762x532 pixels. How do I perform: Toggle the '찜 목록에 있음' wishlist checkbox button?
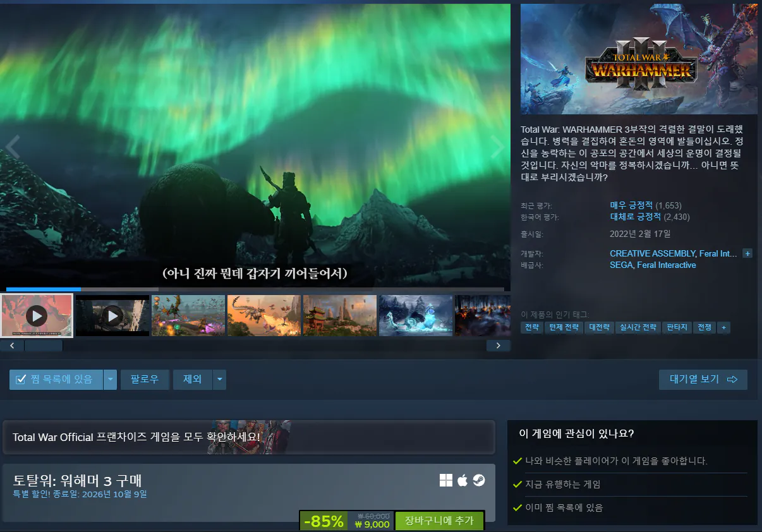point(56,379)
